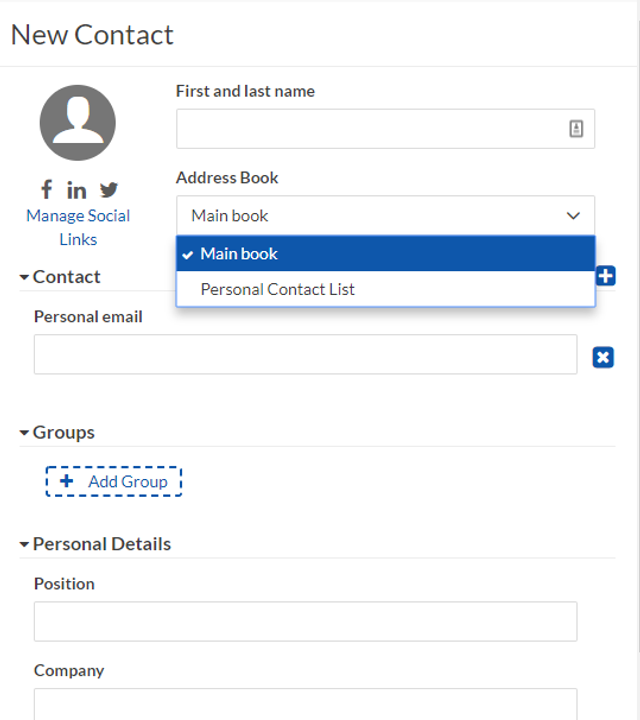Open the Manage Social Links link

[x=78, y=227]
